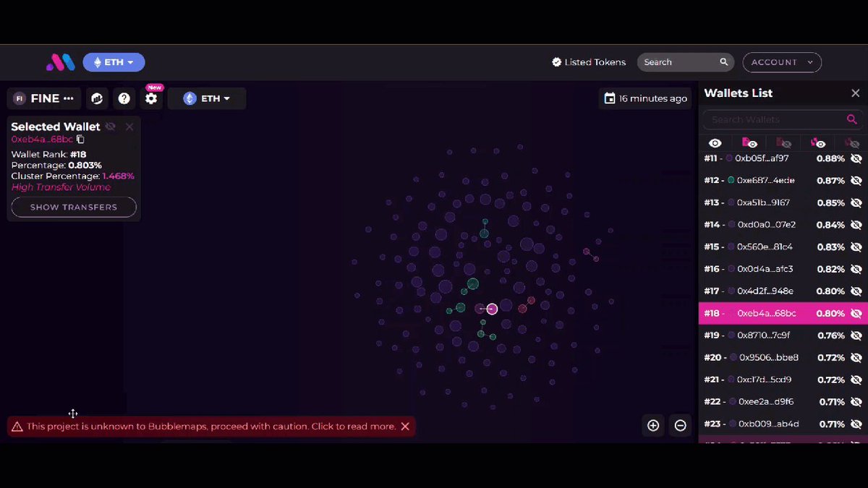The height and width of the screenshot is (488, 868).
Task: Toggle visibility of wallet #12
Action: (x=856, y=181)
